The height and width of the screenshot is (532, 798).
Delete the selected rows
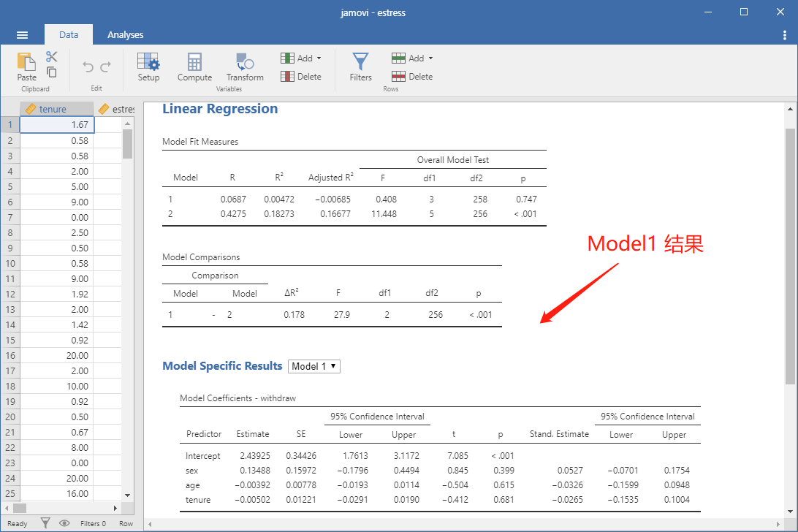[x=412, y=76]
